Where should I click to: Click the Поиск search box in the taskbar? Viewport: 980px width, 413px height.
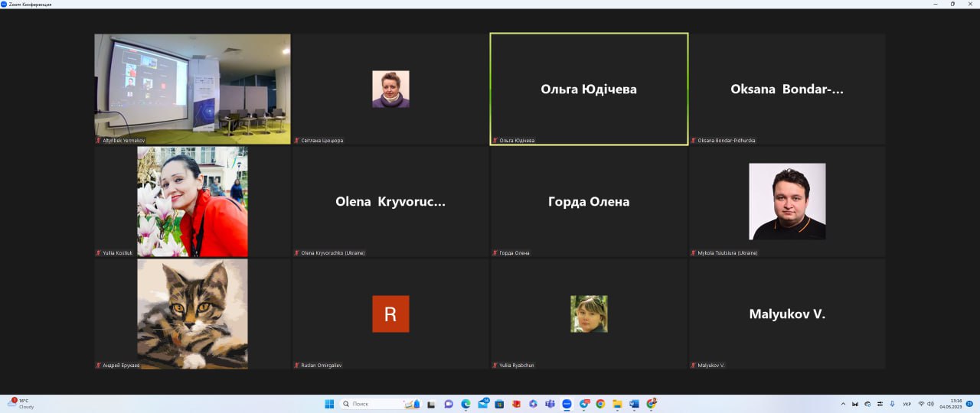tap(375, 404)
